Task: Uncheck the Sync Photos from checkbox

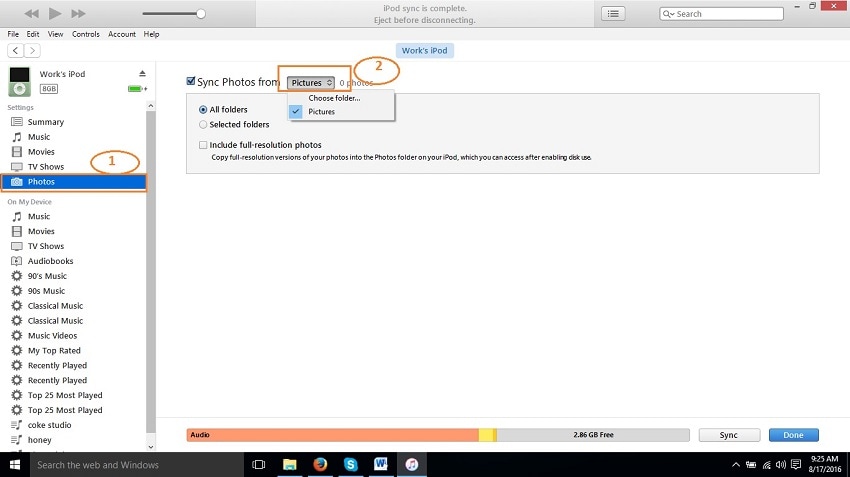Action: pos(191,81)
